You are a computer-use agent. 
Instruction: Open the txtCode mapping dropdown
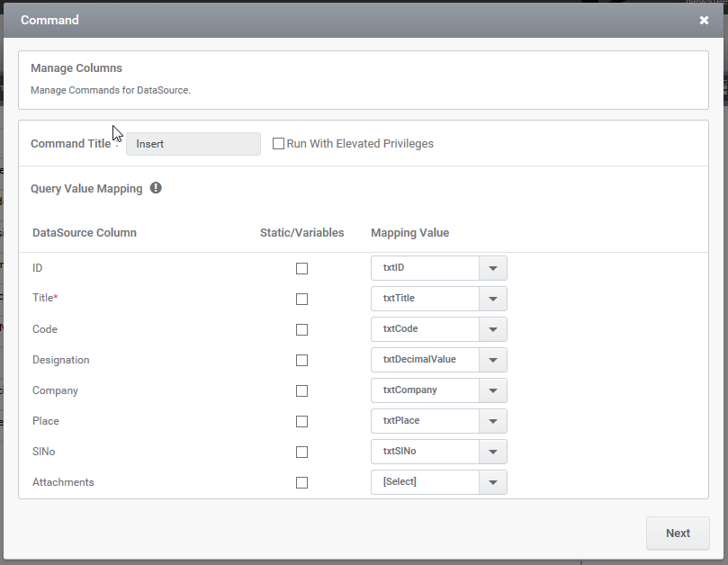(439, 329)
